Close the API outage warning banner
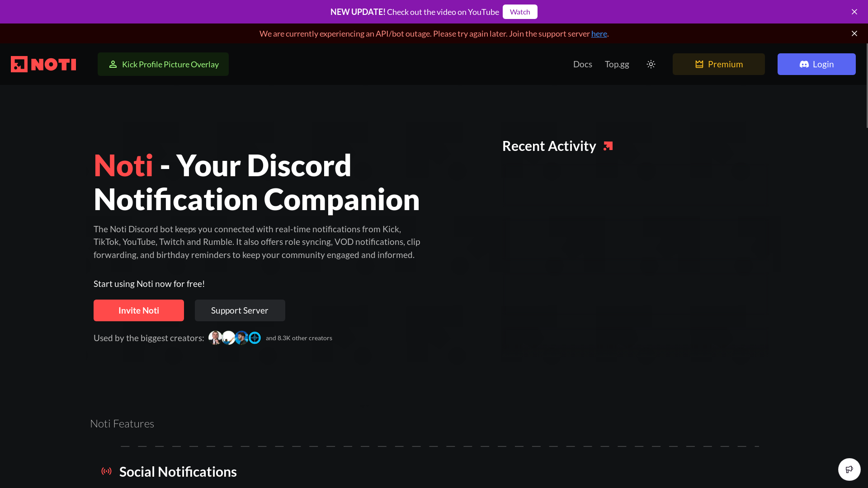The image size is (868, 488). click(x=854, y=33)
